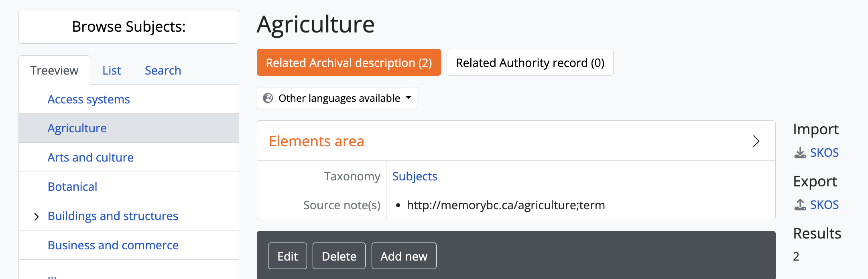The width and height of the screenshot is (868, 279).
Task: Show Related Authority record results
Action: point(530,63)
